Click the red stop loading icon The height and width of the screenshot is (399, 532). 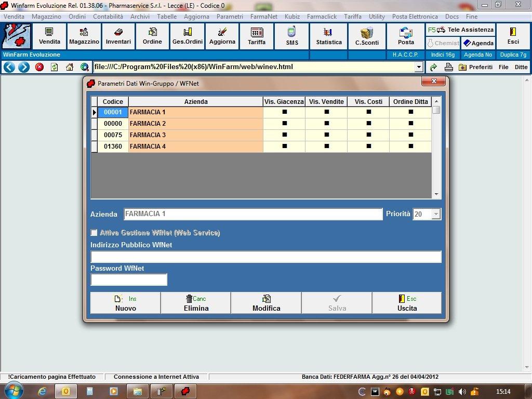[39, 67]
